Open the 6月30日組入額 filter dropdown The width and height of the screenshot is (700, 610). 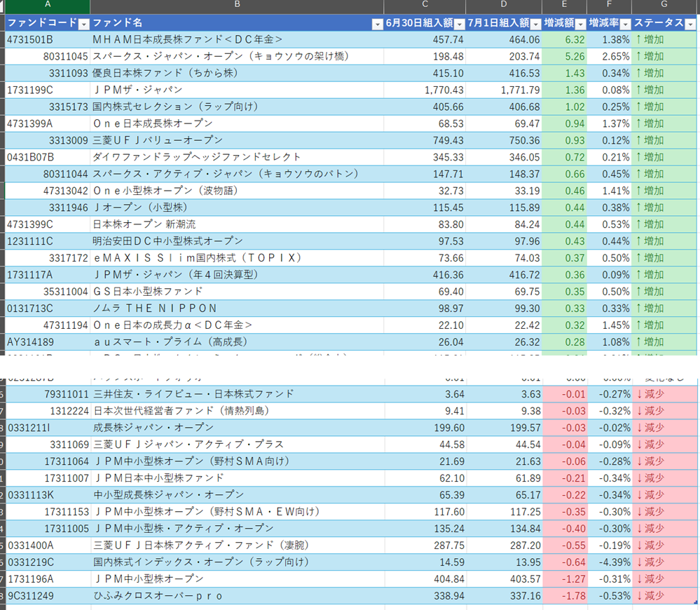click(x=459, y=24)
